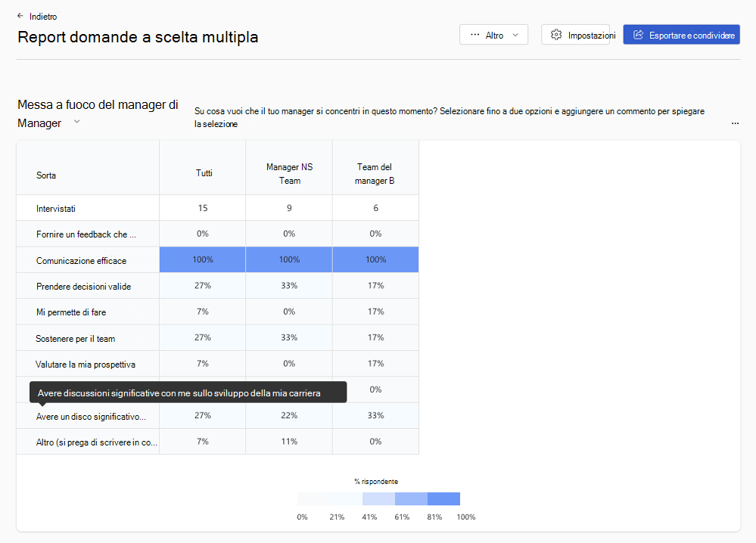Screen dimensions: 756x543
Task: Sort by the Tutti column header
Action: 203,173
